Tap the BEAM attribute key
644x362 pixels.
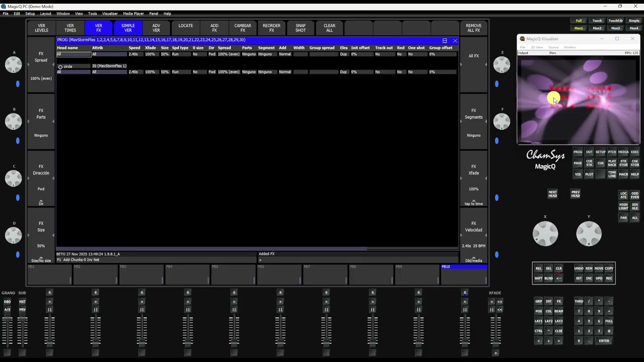click(x=558, y=311)
